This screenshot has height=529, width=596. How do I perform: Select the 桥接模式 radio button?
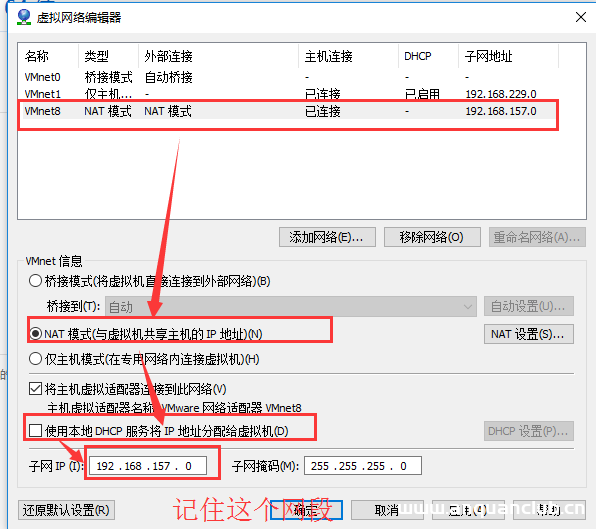click(x=35, y=281)
